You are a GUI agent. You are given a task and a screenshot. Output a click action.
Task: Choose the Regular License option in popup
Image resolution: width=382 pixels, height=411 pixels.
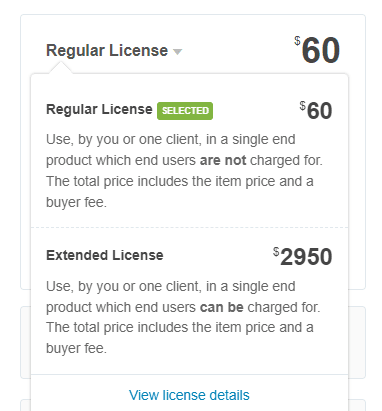[x=99, y=109]
